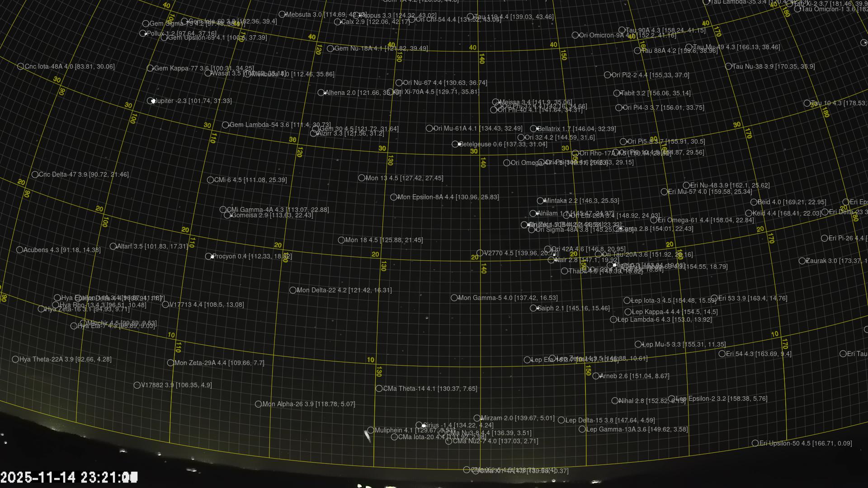Select the Mintaka star marker
This screenshot has height=488, width=868.
pos(540,201)
